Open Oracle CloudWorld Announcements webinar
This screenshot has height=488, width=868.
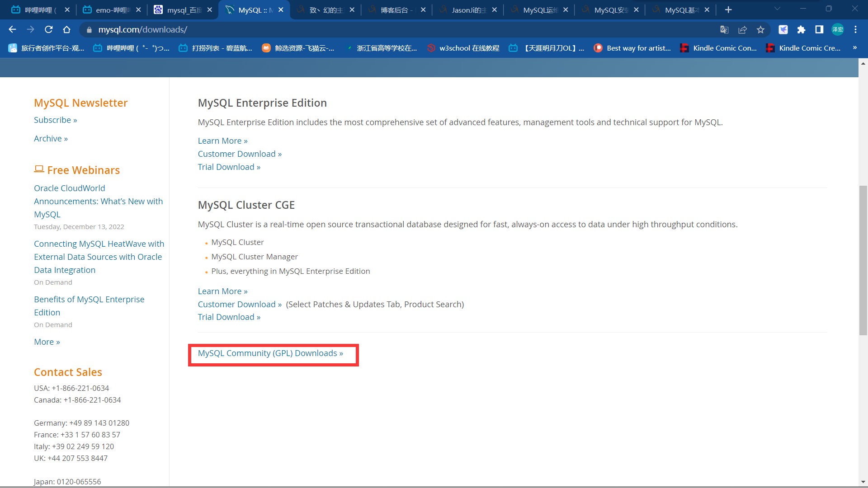98,201
